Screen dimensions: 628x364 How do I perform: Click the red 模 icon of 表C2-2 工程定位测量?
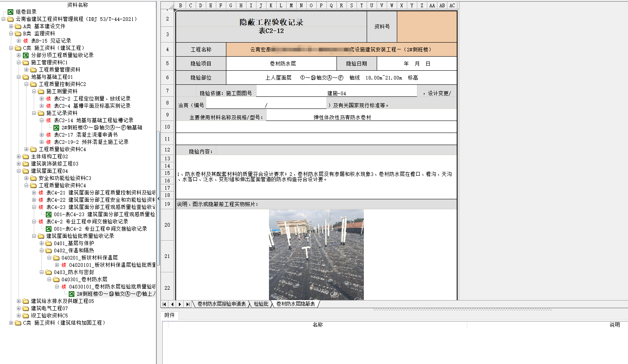[x=49, y=99]
